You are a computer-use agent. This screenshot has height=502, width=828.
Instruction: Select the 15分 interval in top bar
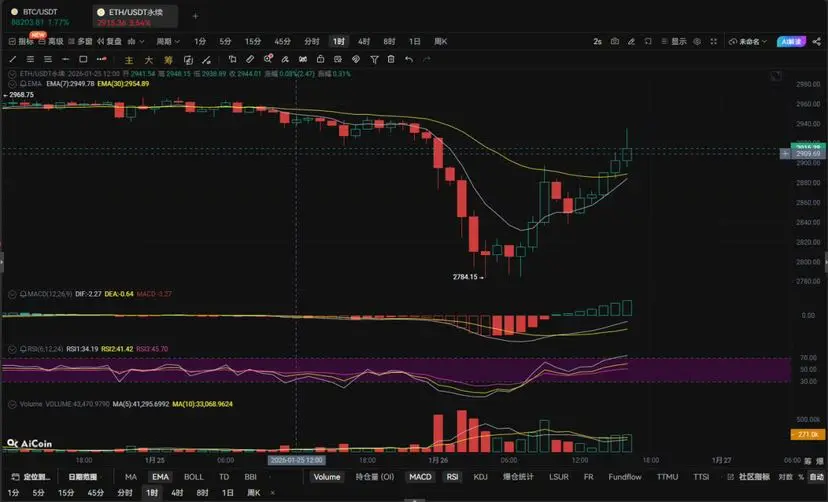253,41
